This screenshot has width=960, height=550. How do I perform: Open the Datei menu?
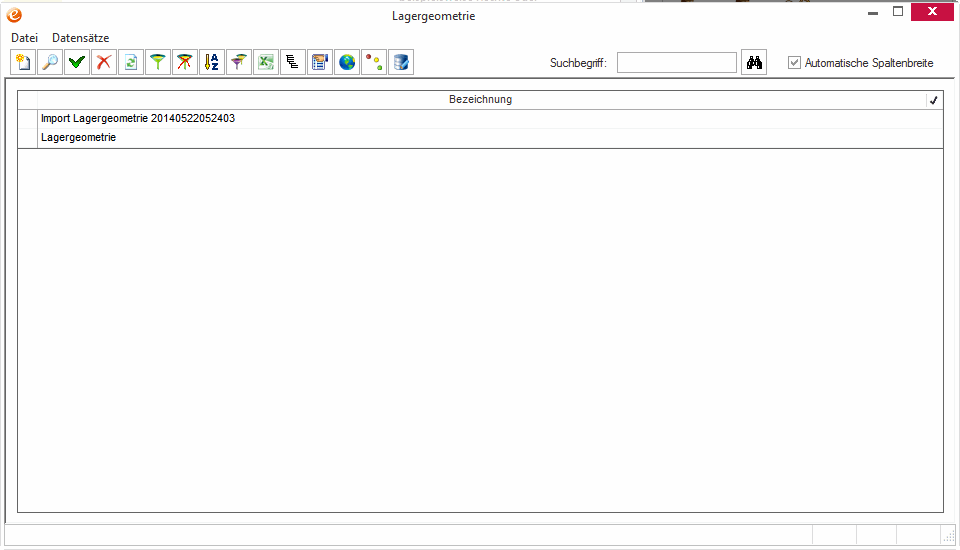[24, 38]
